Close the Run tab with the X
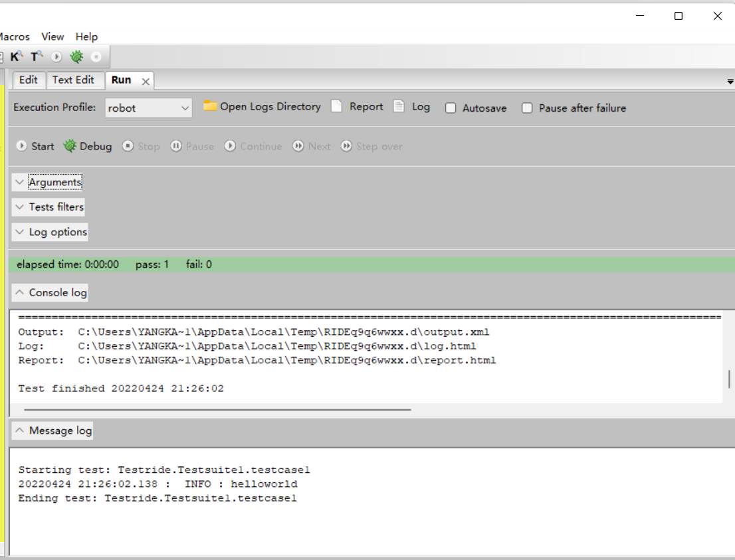735x560 pixels. point(146,82)
